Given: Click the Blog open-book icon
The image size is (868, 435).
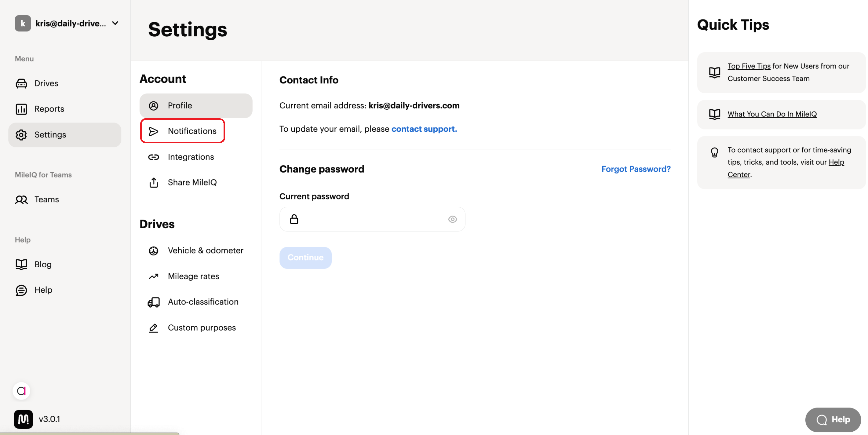Looking at the screenshot, I should (21, 265).
